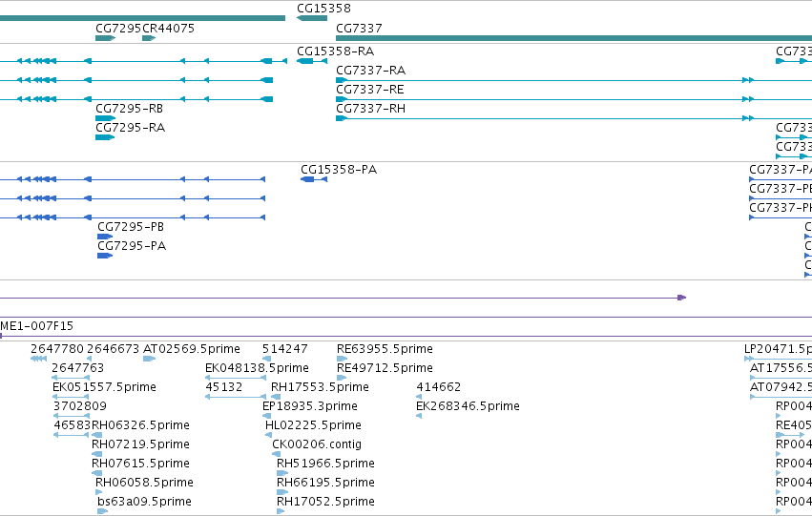Screen dimensions: 812x516
Task: Select the RE49712.5prime EST label
Action: pos(385,368)
